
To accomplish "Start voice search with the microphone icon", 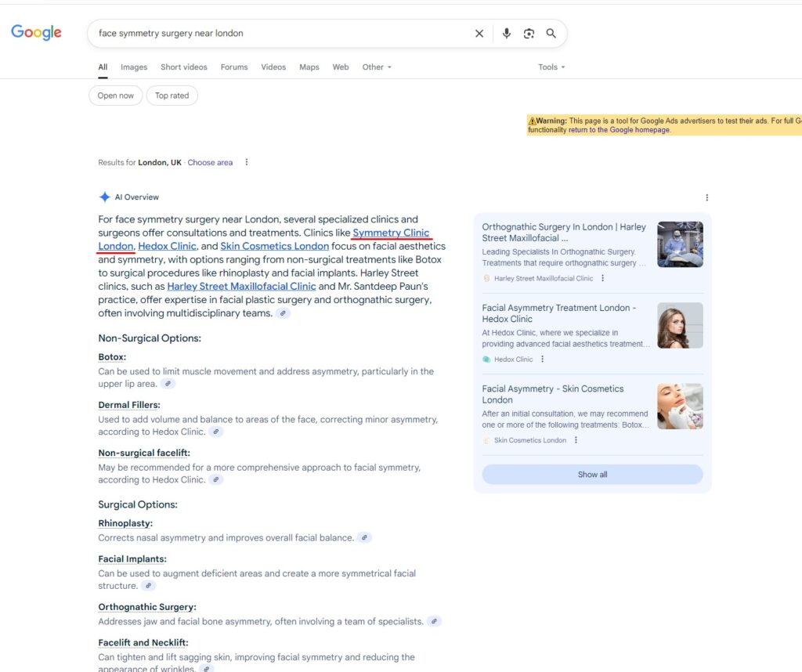I will tap(507, 33).
